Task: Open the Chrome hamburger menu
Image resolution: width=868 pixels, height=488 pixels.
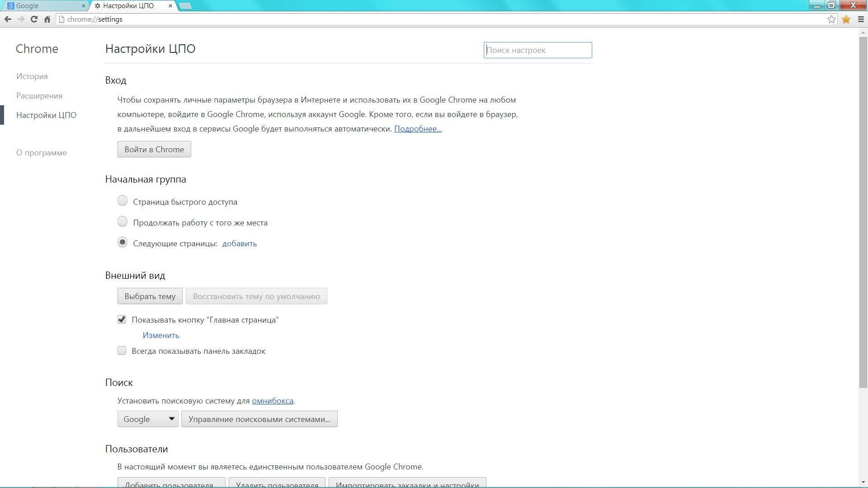Action: (861, 19)
